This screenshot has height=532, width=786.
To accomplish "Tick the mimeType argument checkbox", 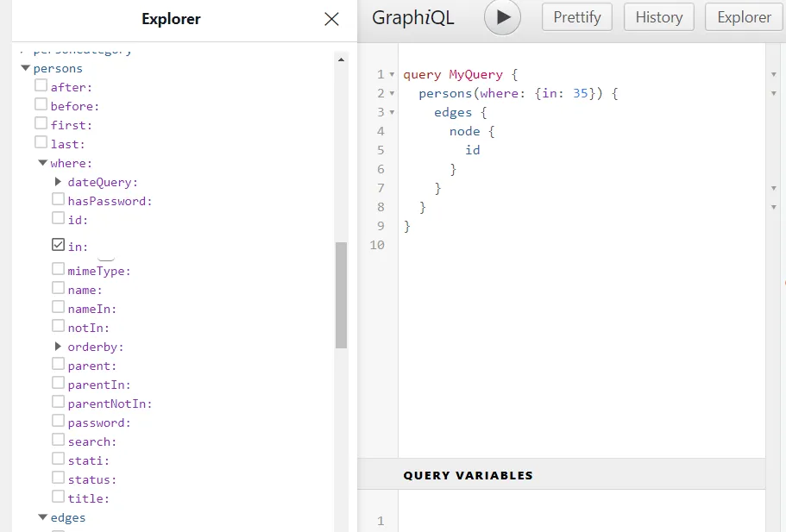I will 59,270.
